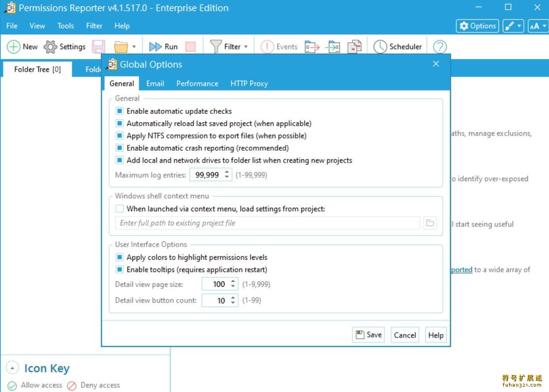Switch to the Email tab
The image size is (549, 392).
point(155,84)
